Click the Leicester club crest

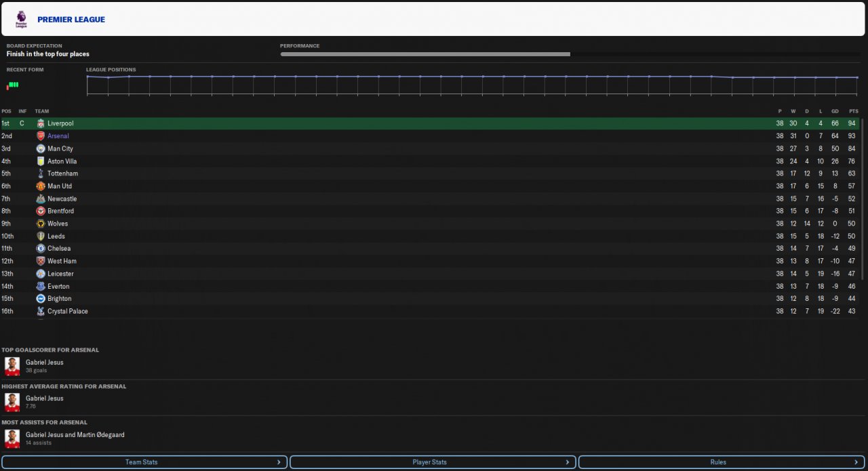point(41,274)
